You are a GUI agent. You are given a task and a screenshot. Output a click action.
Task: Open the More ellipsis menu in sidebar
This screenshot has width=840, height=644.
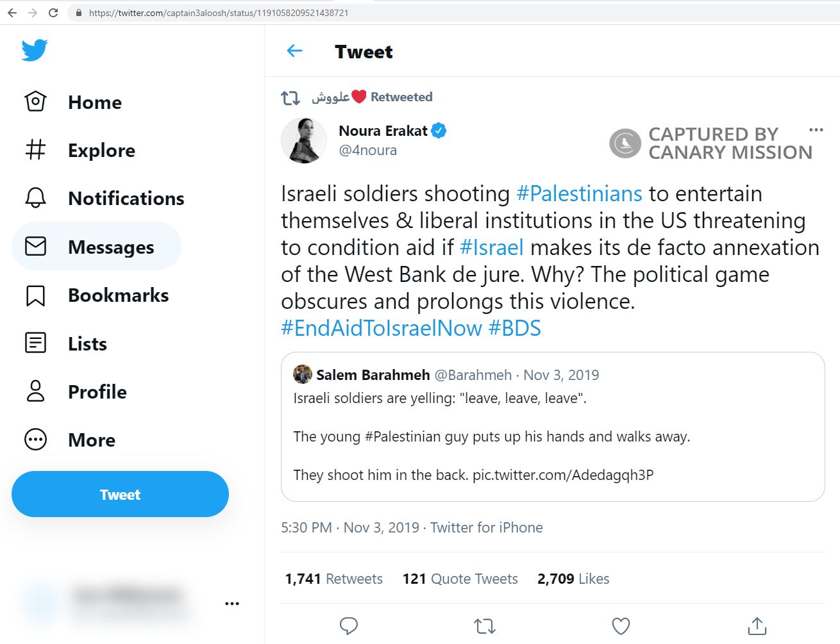click(37, 440)
